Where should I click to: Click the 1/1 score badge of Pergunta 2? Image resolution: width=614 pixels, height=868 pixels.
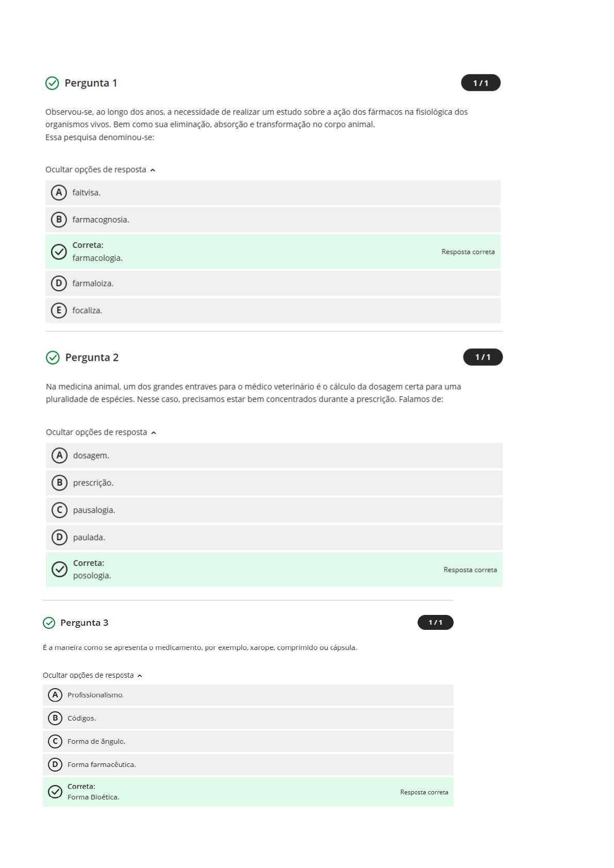[483, 357]
